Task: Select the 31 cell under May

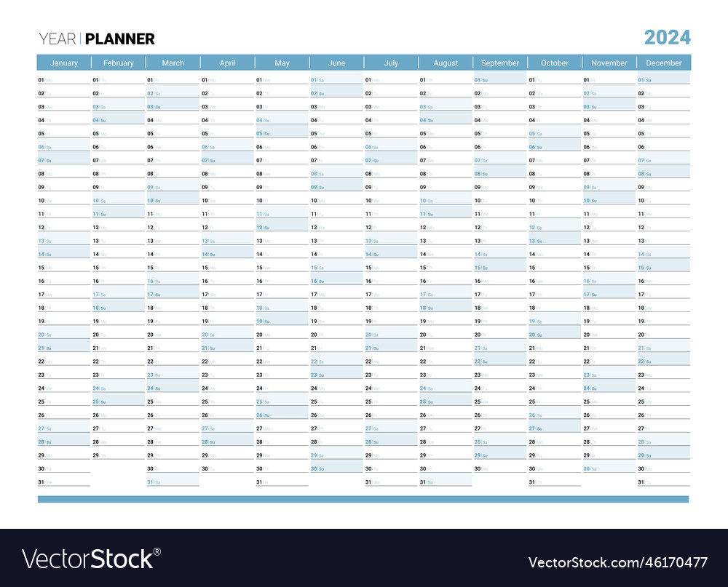Action: click(282, 482)
